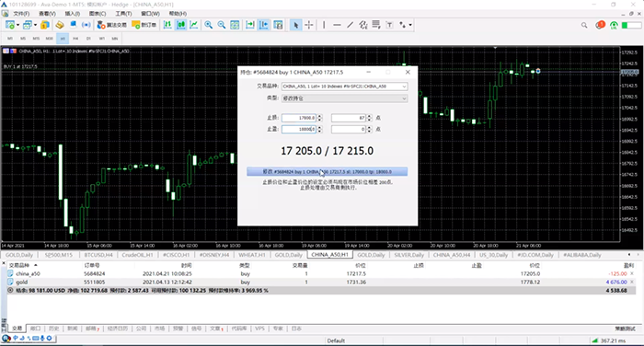Open the notifications icon with red badge
This screenshot has width=644, height=346.
(600, 25)
